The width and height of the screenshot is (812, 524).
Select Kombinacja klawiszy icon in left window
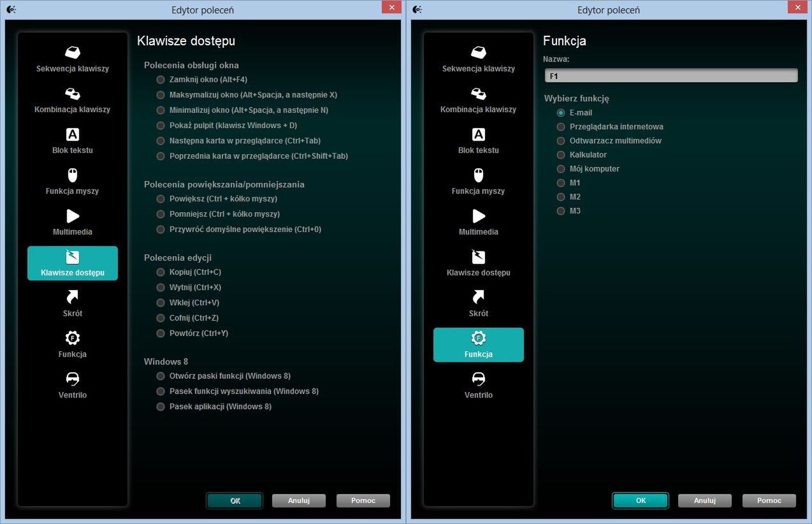pyautogui.click(x=73, y=93)
